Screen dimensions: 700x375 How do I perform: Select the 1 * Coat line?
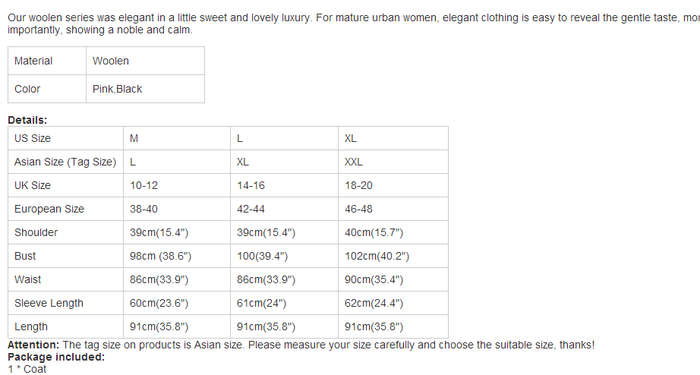coord(27,369)
